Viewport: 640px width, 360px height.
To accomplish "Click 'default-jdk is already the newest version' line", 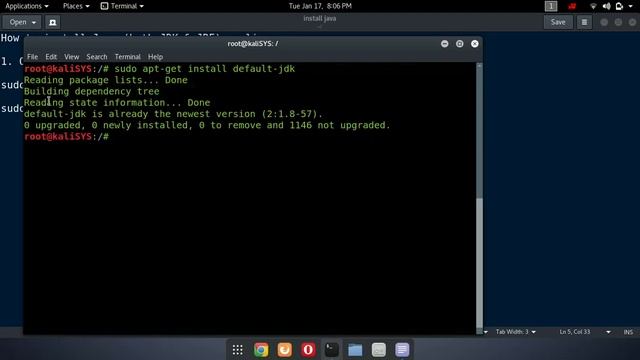I will 173,114.
